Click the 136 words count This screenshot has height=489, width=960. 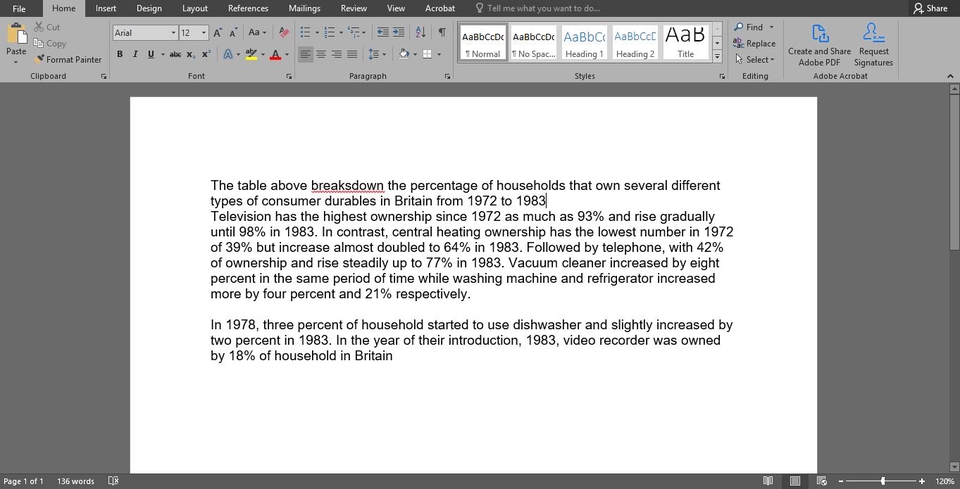coord(75,481)
